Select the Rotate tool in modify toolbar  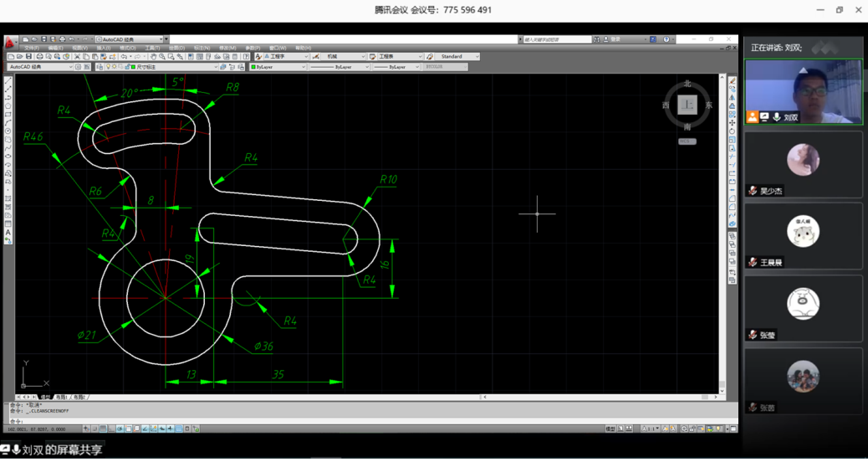[733, 131]
